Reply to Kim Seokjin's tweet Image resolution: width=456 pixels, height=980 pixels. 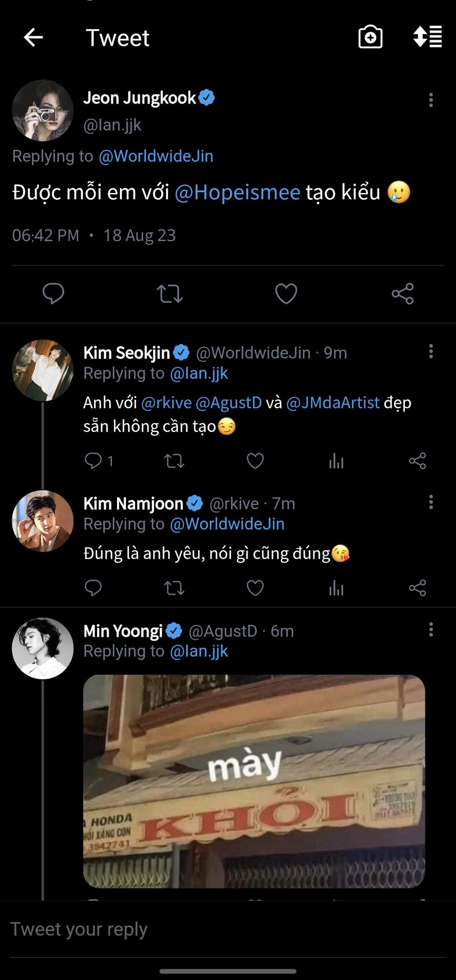93,461
